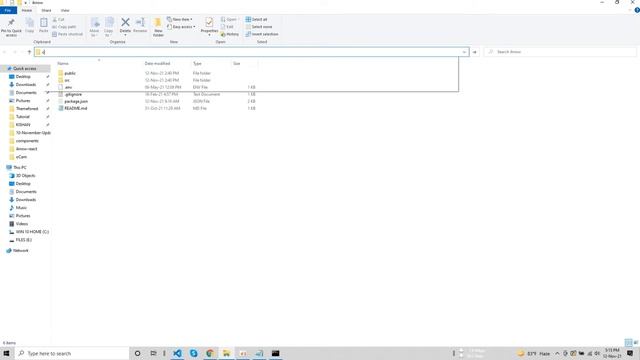Select the README.md file

point(76,108)
